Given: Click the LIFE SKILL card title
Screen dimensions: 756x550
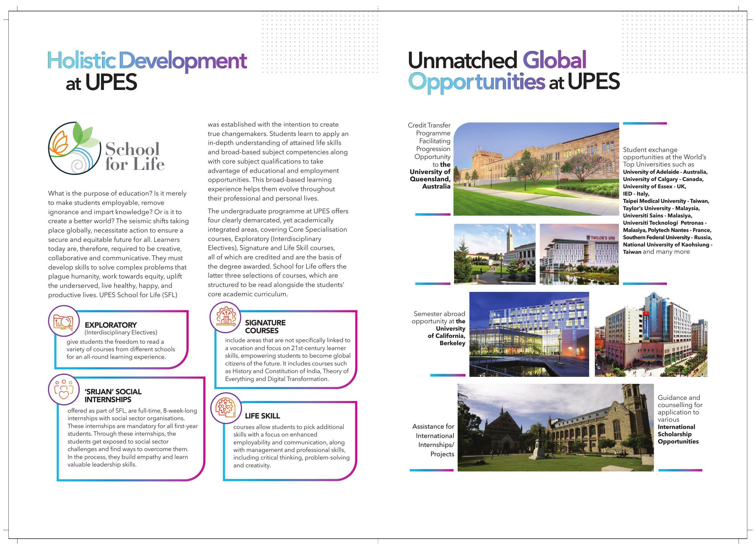Looking at the screenshot, I should [262, 416].
